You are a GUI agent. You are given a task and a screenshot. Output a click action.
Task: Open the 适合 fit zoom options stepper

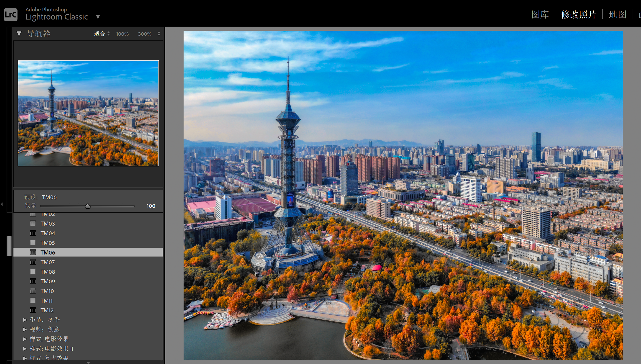[x=109, y=33]
